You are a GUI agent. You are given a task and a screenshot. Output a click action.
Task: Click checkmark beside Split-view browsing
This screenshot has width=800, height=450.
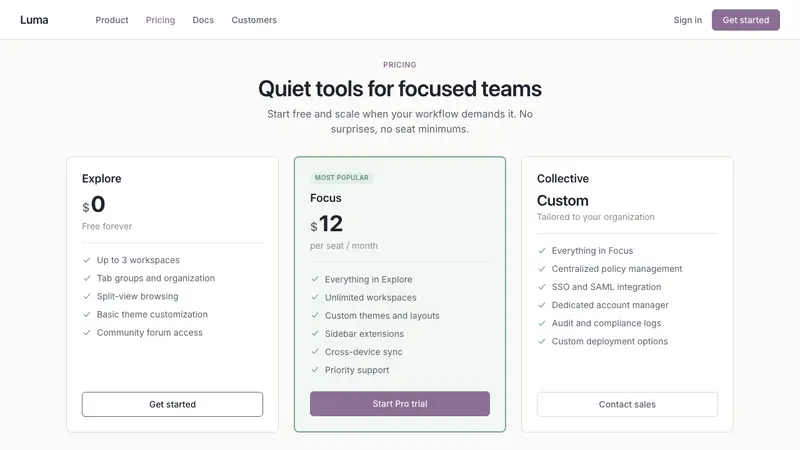coord(87,296)
